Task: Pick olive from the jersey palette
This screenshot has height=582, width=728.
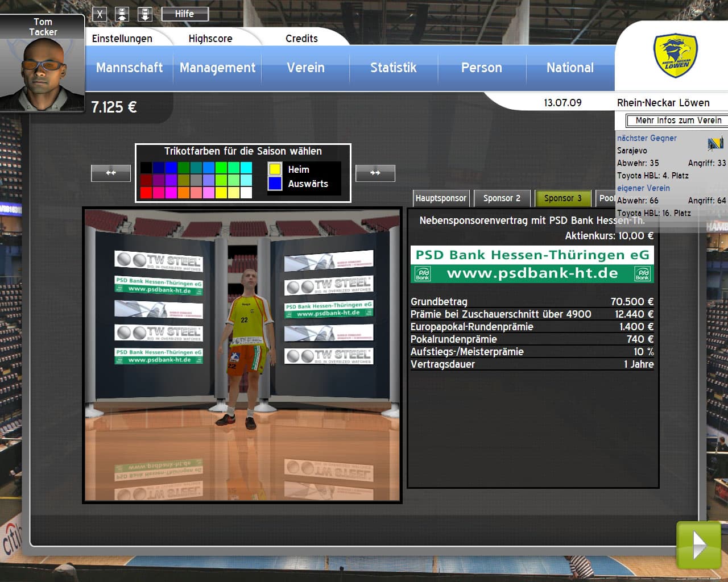Action: (x=184, y=180)
